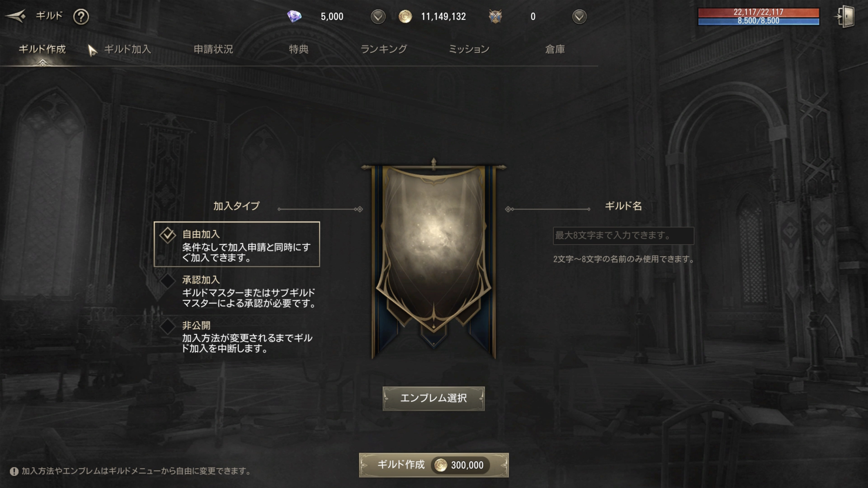Open the ランキング tab
Image resolution: width=868 pixels, height=488 pixels.
384,49
